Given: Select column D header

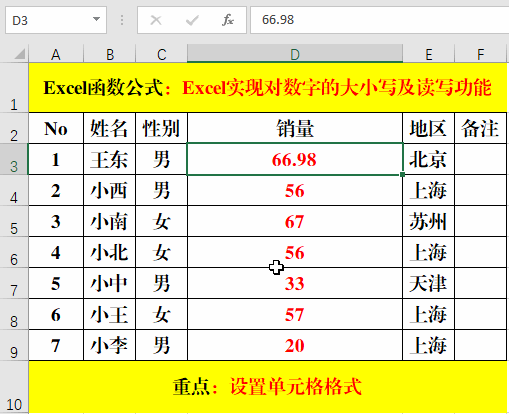Looking at the screenshot, I should click(295, 54).
